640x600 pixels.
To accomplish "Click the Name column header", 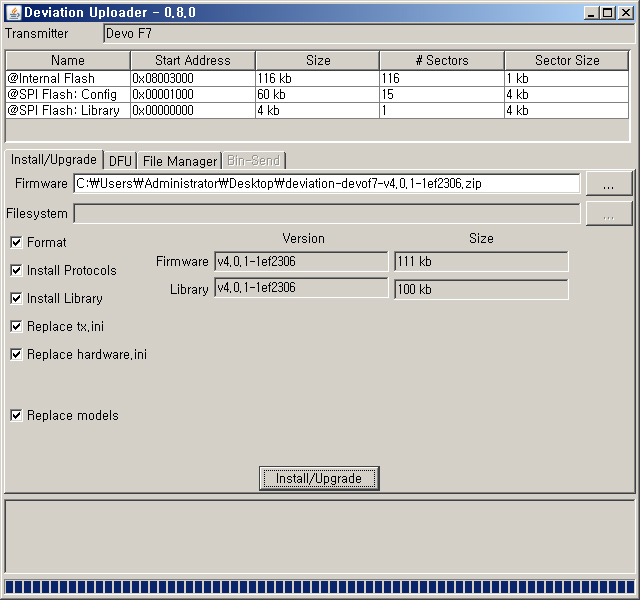I will (68, 60).
